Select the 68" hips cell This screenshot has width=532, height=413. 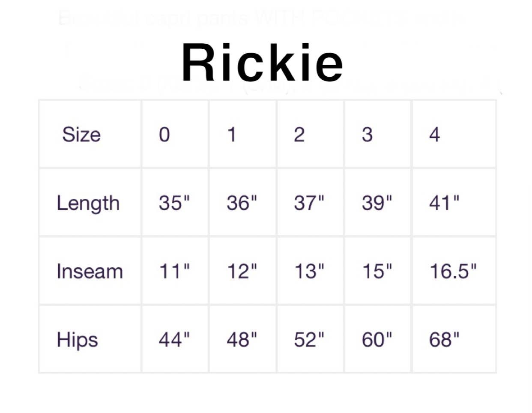[444, 340]
